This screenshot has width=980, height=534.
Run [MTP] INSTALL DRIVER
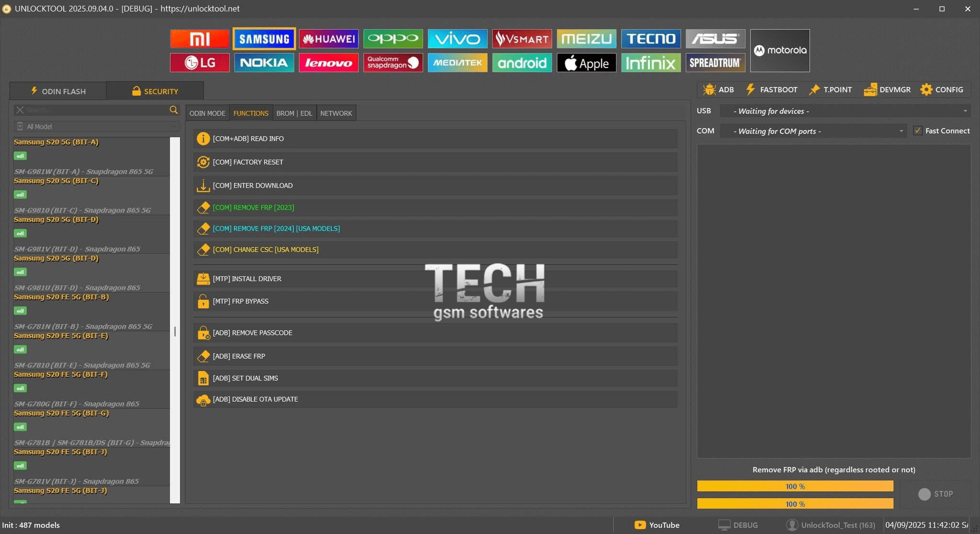click(435, 278)
